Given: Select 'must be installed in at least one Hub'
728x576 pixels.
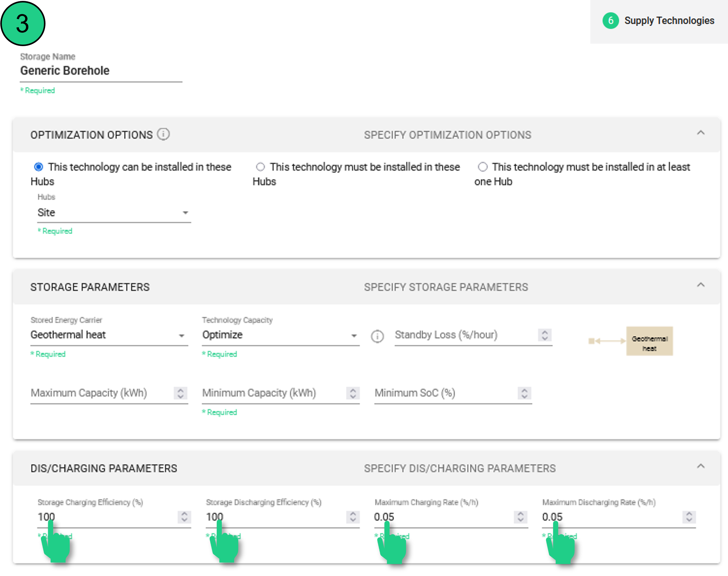Looking at the screenshot, I should (x=483, y=167).
